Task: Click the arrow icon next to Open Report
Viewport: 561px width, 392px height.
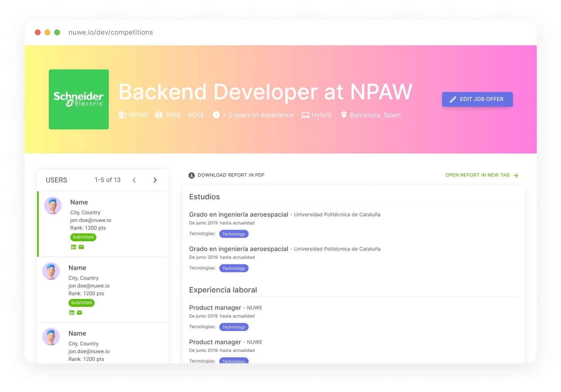Action: tap(516, 175)
